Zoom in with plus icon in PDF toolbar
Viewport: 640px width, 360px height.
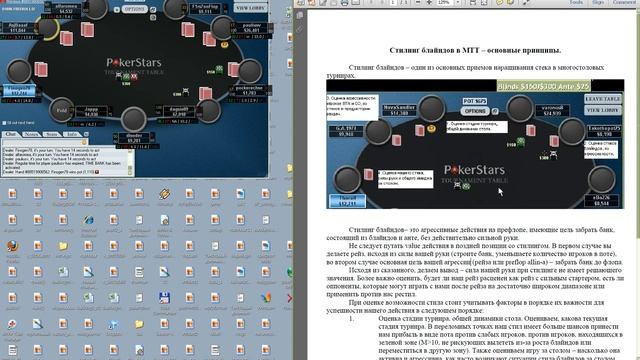click(x=429, y=2)
